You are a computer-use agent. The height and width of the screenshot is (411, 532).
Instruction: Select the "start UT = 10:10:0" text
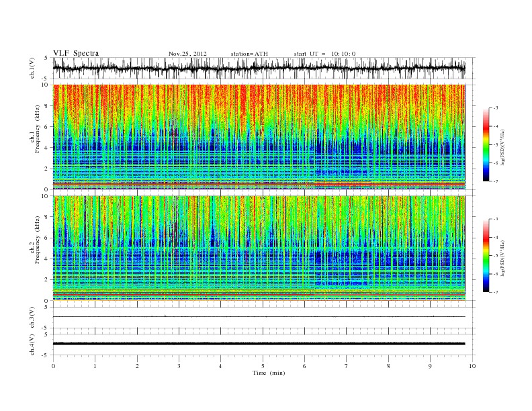coord(324,54)
